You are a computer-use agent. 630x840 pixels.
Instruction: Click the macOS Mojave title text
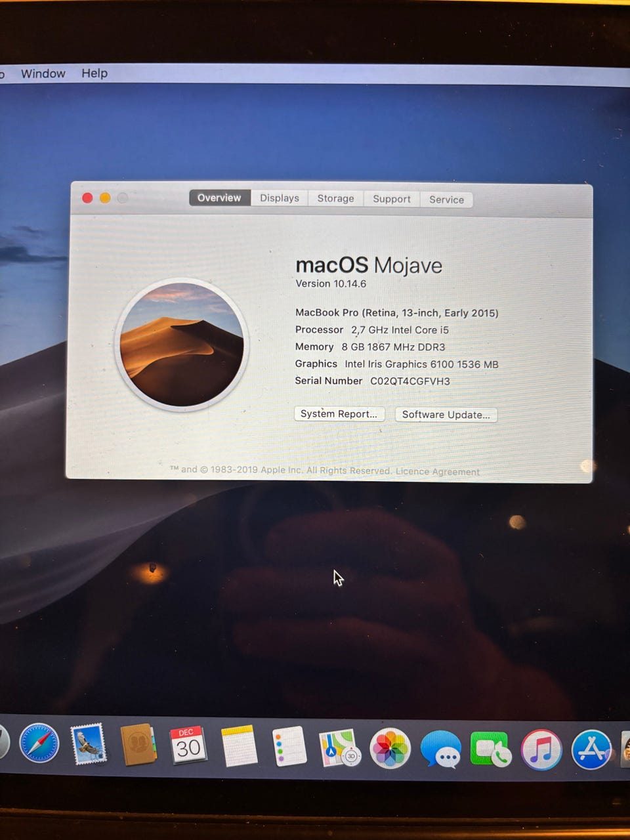(369, 265)
